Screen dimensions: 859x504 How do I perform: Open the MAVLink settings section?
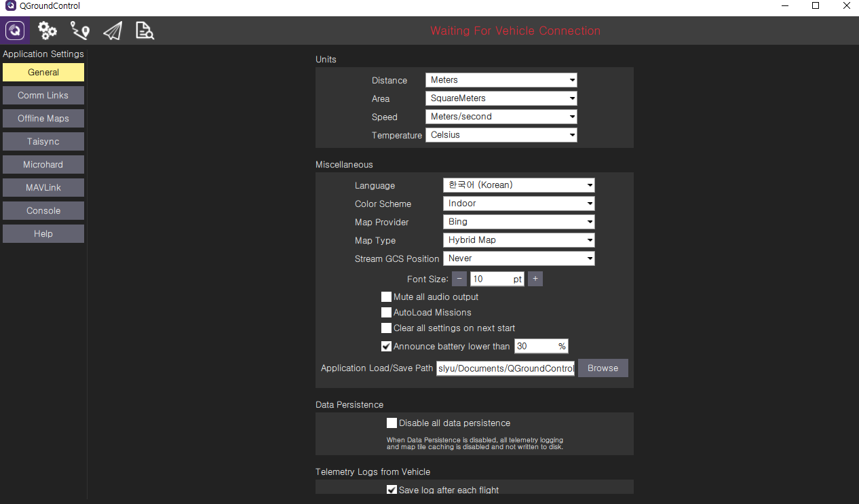pyautogui.click(x=43, y=187)
